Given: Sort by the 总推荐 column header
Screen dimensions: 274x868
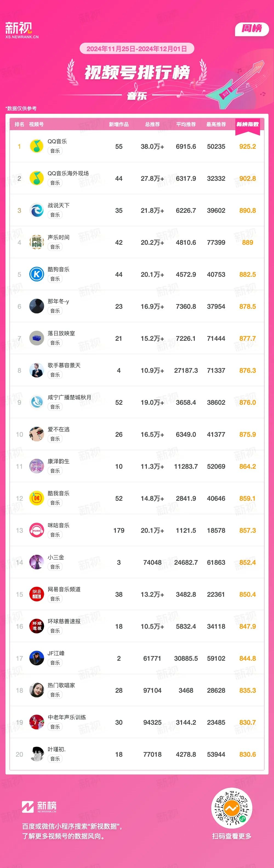Looking at the screenshot, I should pos(153,124).
